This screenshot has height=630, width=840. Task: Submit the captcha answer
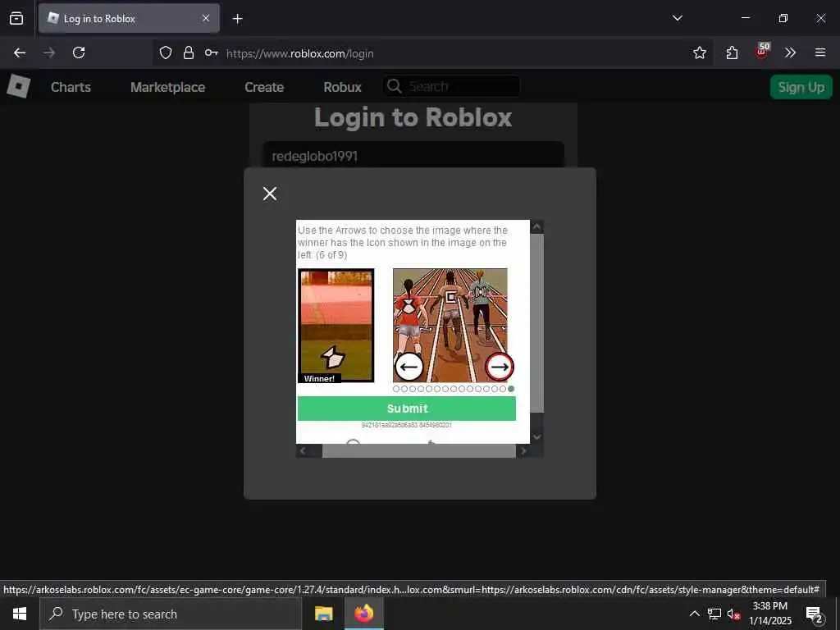click(x=407, y=409)
